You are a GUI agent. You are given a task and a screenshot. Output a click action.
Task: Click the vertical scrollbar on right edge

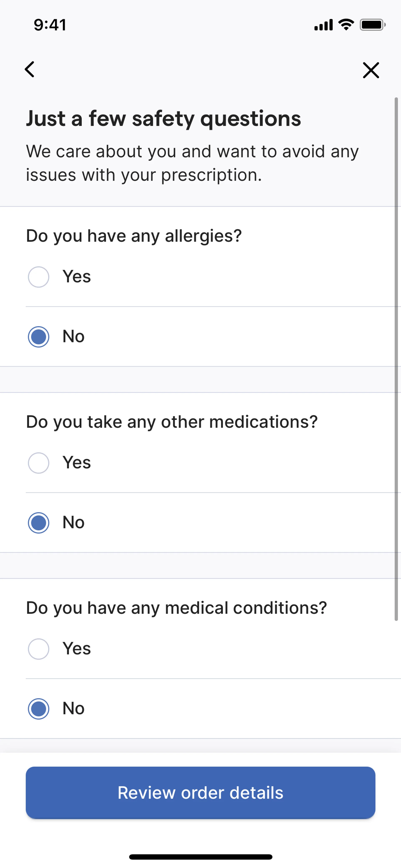(x=396, y=359)
